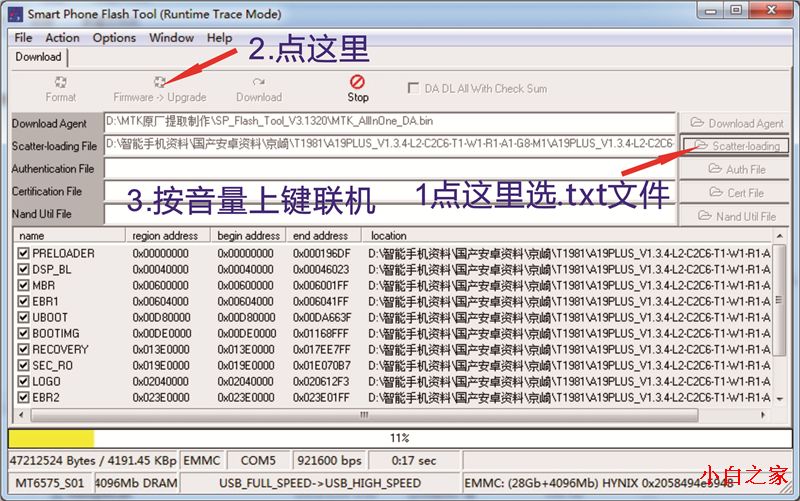Click the red Stop icon
This screenshot has height=501, width=800.
pos(357,82)
